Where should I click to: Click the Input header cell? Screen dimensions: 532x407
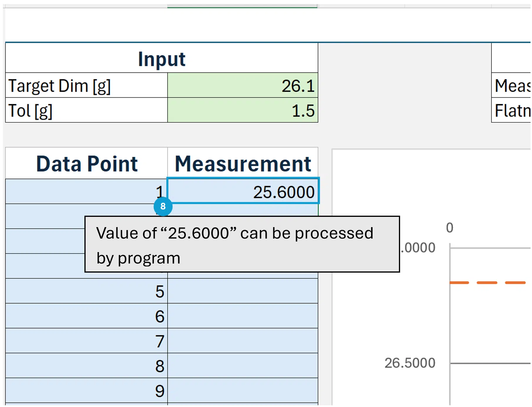click(162, 58)
